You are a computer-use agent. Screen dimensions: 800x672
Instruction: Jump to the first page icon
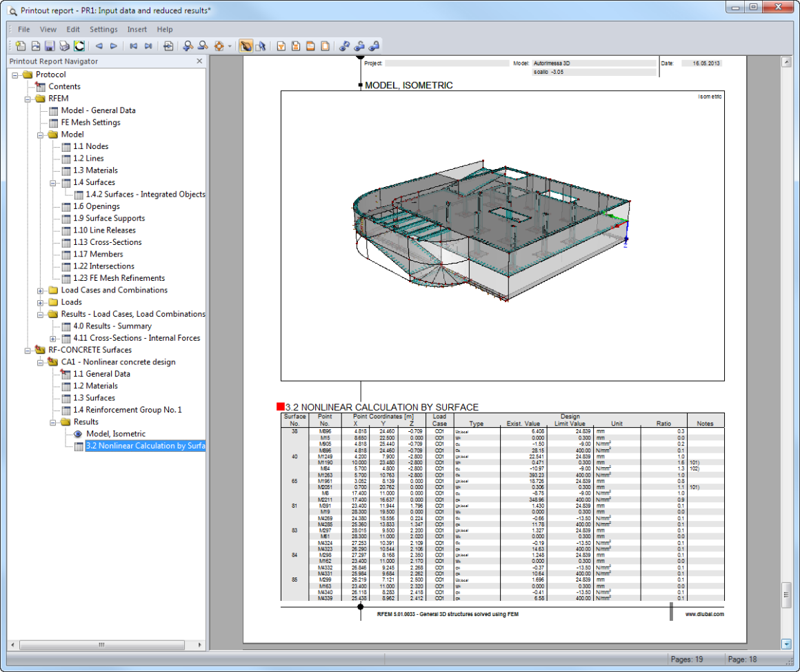pos(134,46)
